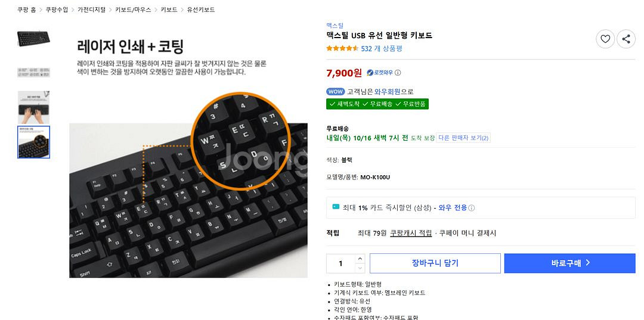Open the 유선키보드 breadcrumb link
This screenshot has height=320, width=644.
[201, 10]
